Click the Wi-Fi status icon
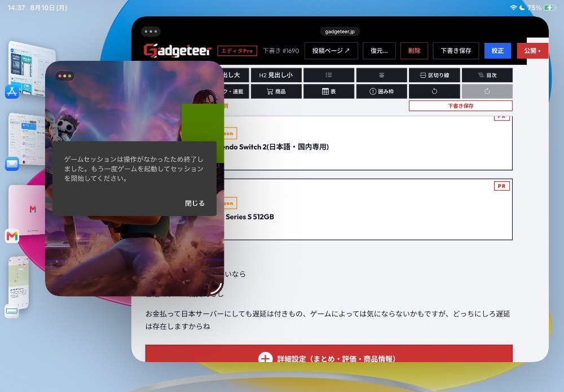Screen dimensions: 564x392 (513, 7)
